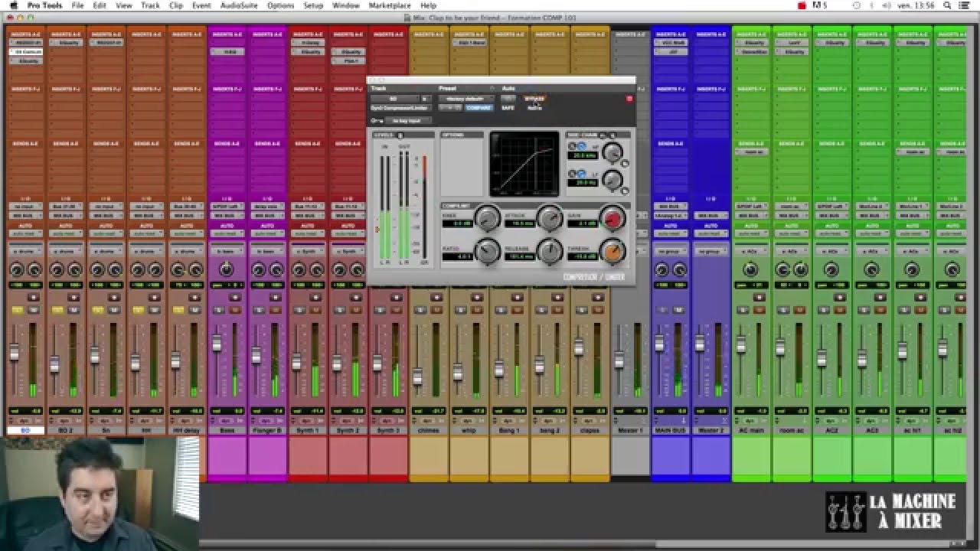This screenshot has height=551, width=980.
Task: Toggle mute on the Synth 2 track
Action: (356, 310)
